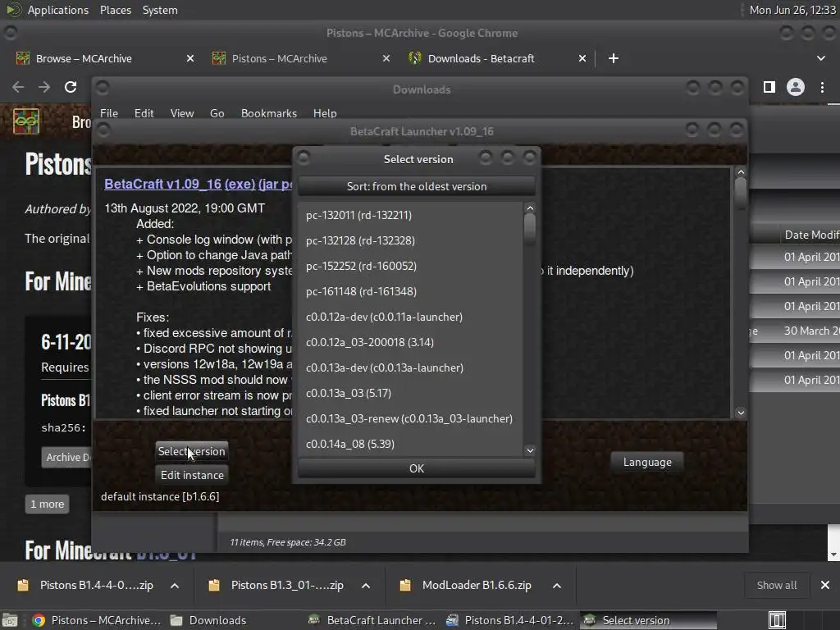Click Select version button in BetaCraft Launcher
Viewport: 840px width, 630px height.
(x=191, y=452)
